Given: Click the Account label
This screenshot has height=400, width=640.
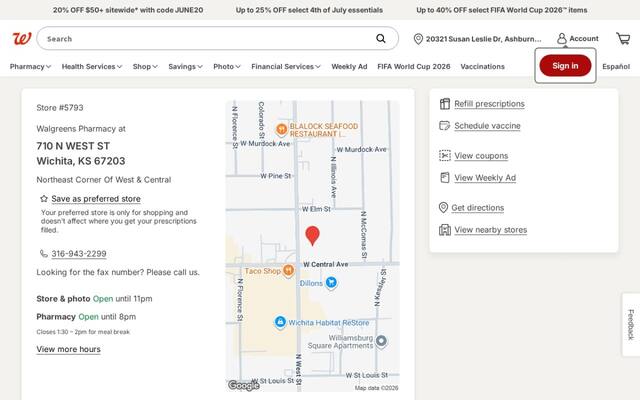Looking at the screenshot, I should (x=584, y=38).
